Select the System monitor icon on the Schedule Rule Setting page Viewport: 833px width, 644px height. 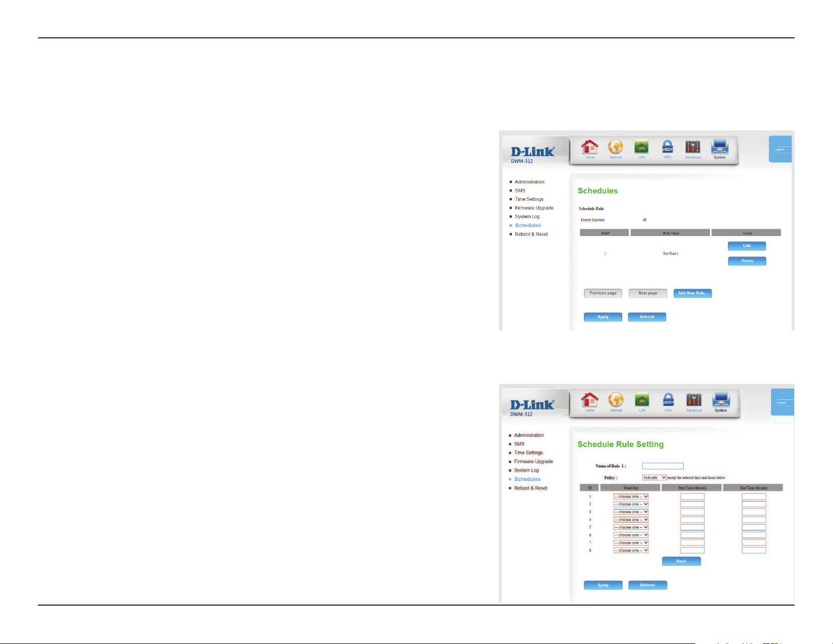coord(721,400)
